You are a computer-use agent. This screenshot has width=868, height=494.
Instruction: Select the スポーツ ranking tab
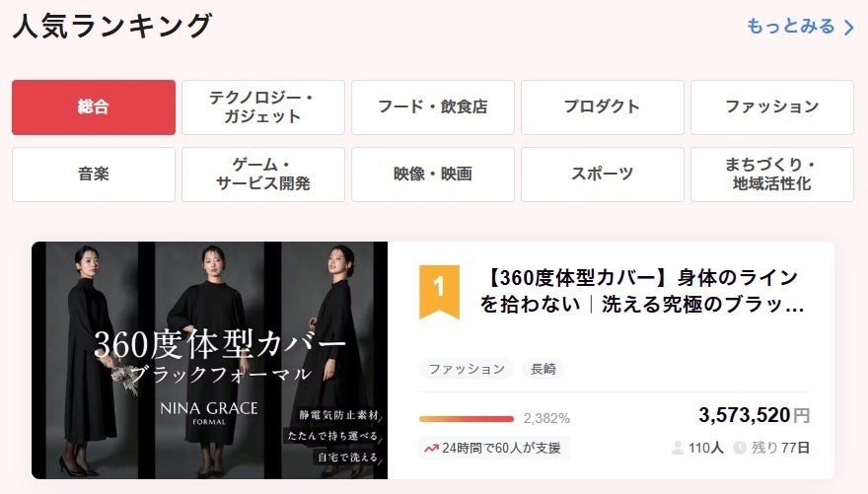603,175
